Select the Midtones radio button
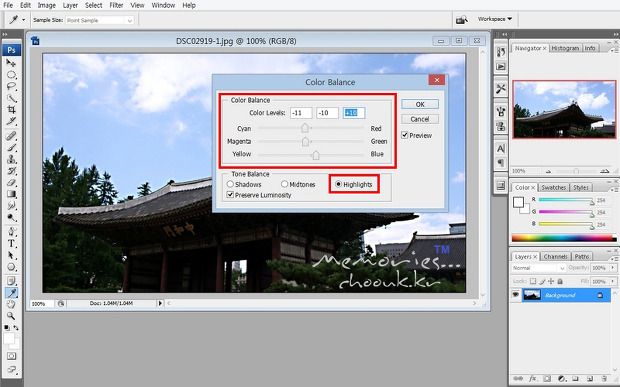620x387 pixels. 284,184
